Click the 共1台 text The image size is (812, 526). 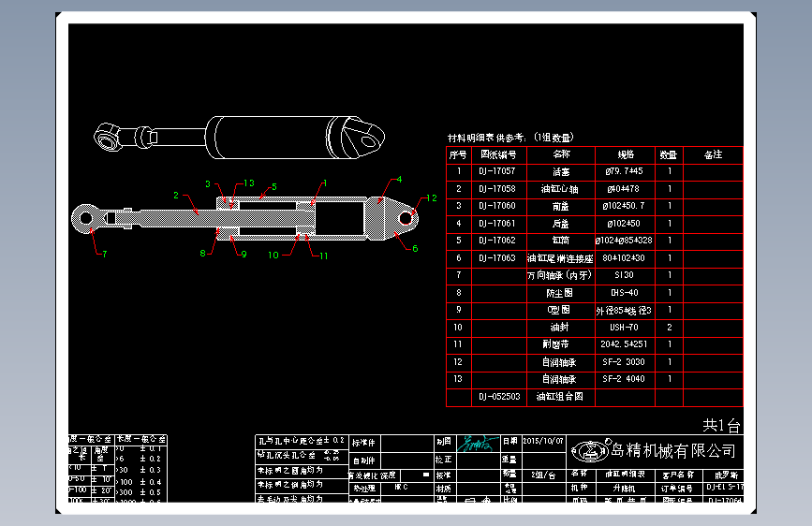tap(721, 426)
